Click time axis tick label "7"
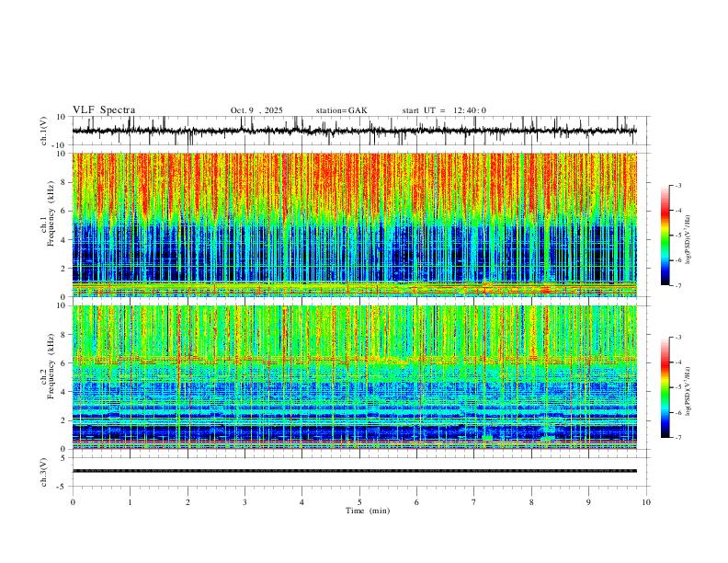This screenshot has width=728, height=563. coord(474,502)
